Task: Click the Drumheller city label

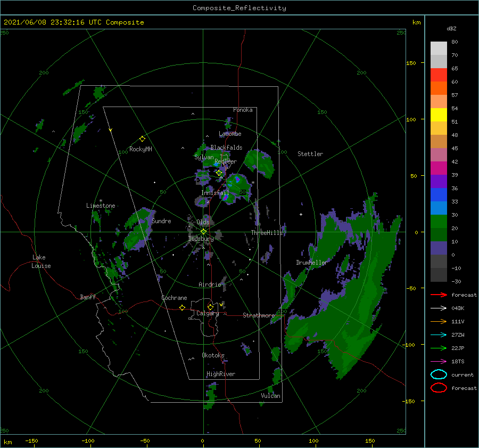Action: [311, 263]
